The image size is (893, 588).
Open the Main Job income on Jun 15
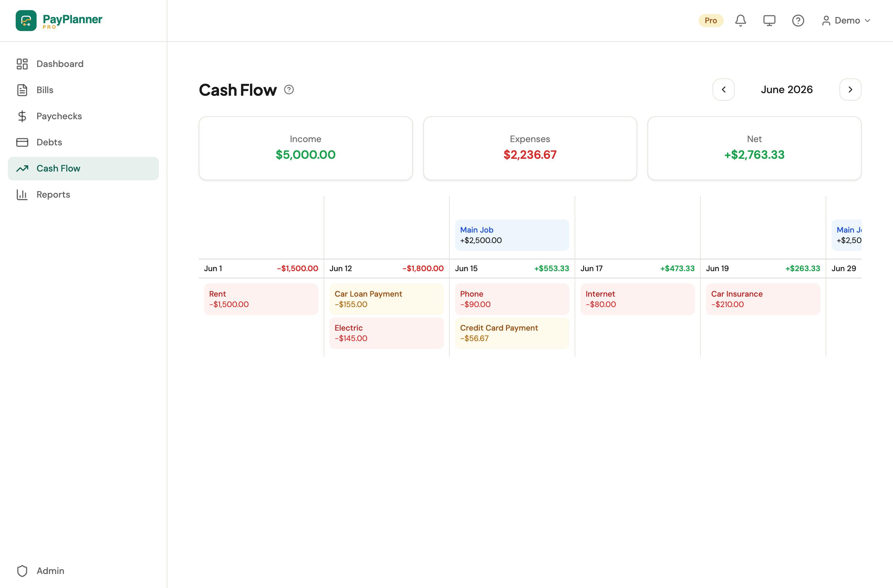pyautogui.click(x=512, y=235)
